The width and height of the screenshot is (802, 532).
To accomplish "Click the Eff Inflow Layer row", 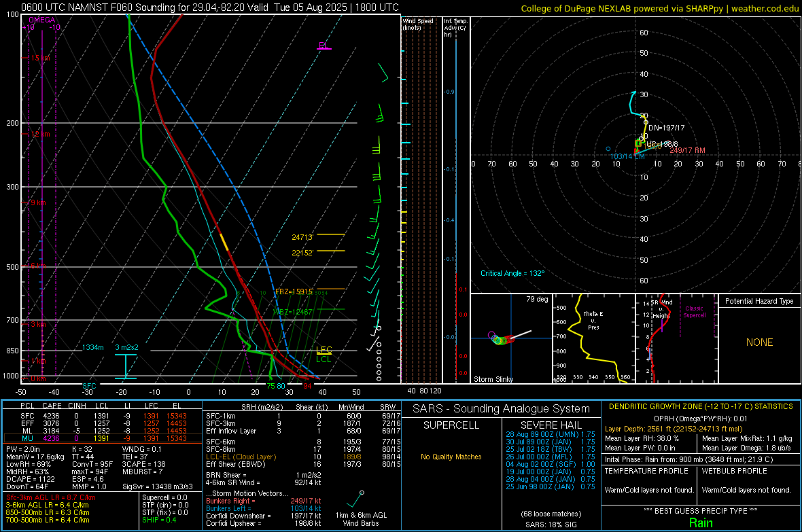I will tap(303, 431).
